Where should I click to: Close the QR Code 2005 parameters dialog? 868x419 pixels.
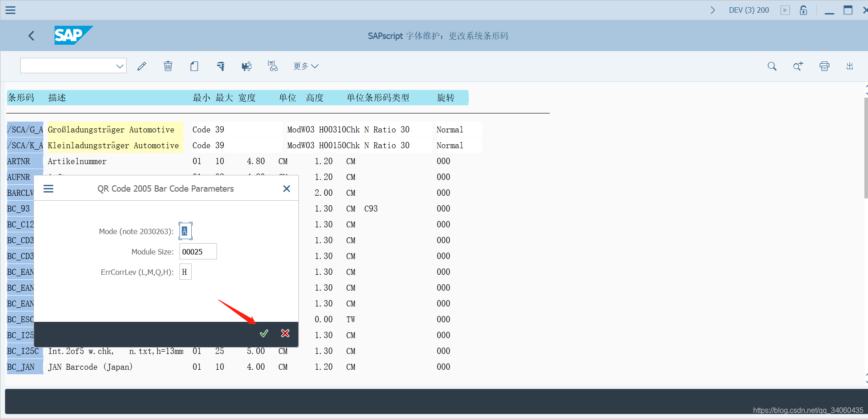(x=287, y=188)
